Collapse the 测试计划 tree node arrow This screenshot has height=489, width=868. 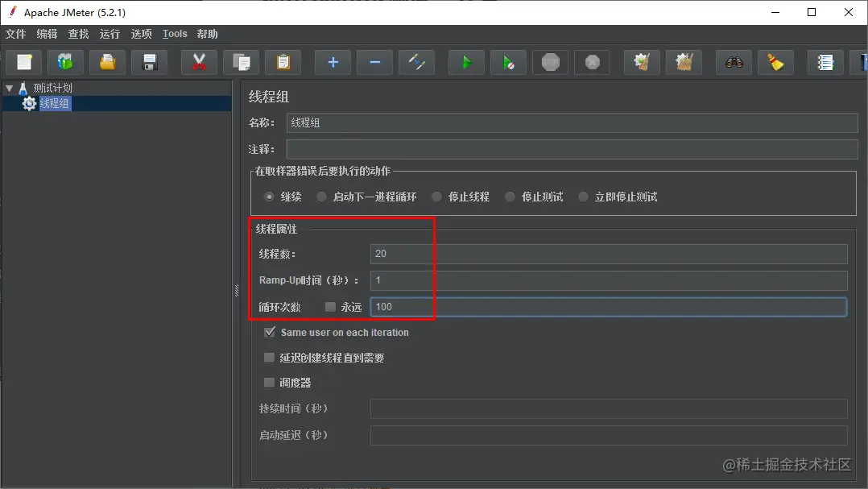[9, 88]
